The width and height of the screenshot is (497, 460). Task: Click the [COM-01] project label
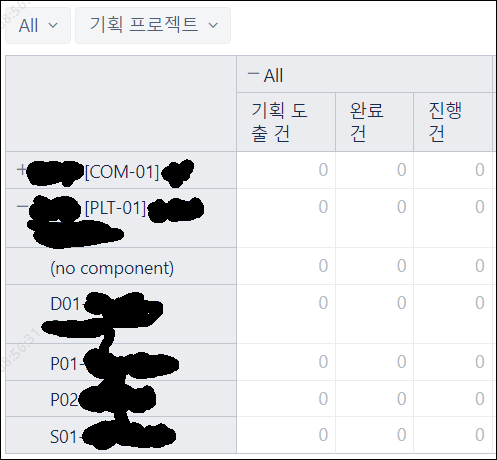pos(122,172)
